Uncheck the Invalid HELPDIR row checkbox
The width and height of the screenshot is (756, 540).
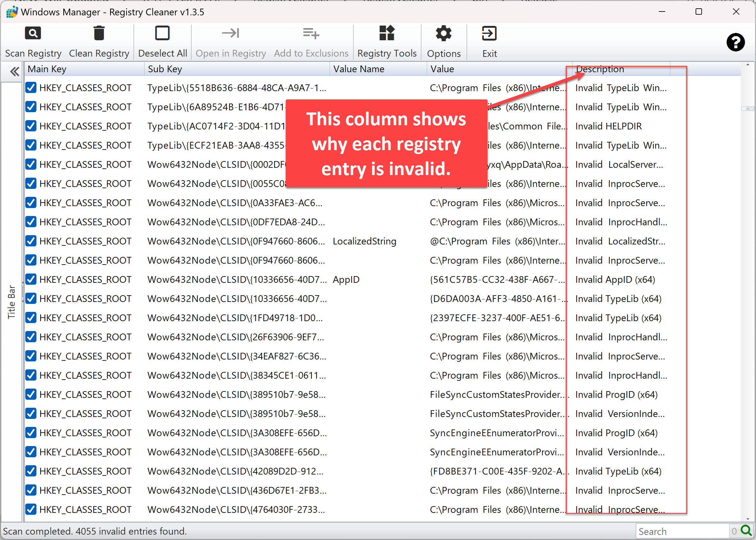point(31,126)
